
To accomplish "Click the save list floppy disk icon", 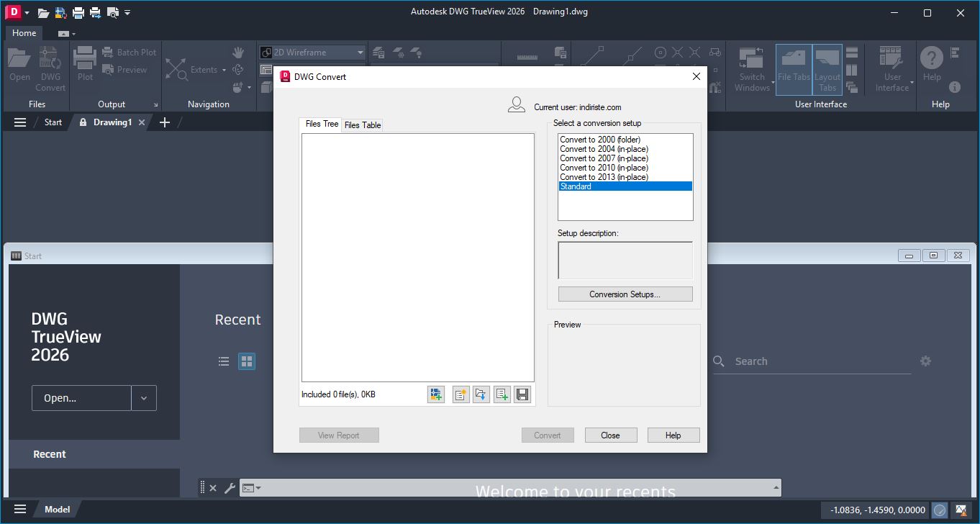I will pyautogui.click(x=523, y=394).
